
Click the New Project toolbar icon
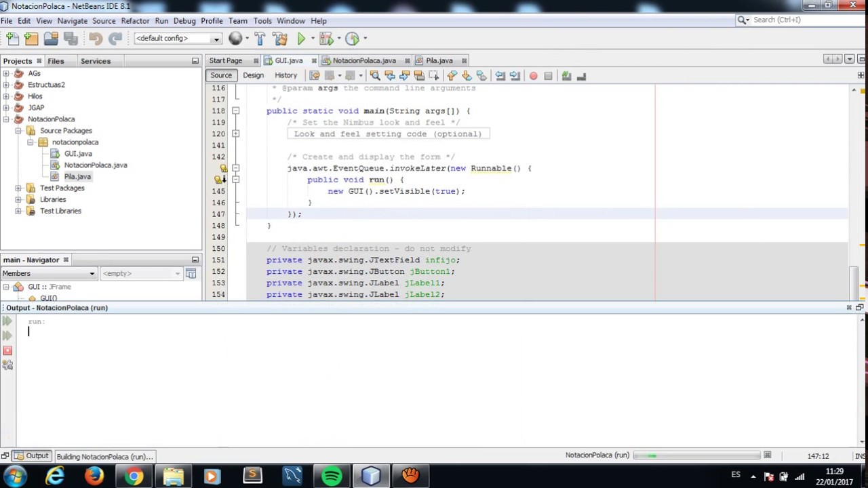[31, 39]
